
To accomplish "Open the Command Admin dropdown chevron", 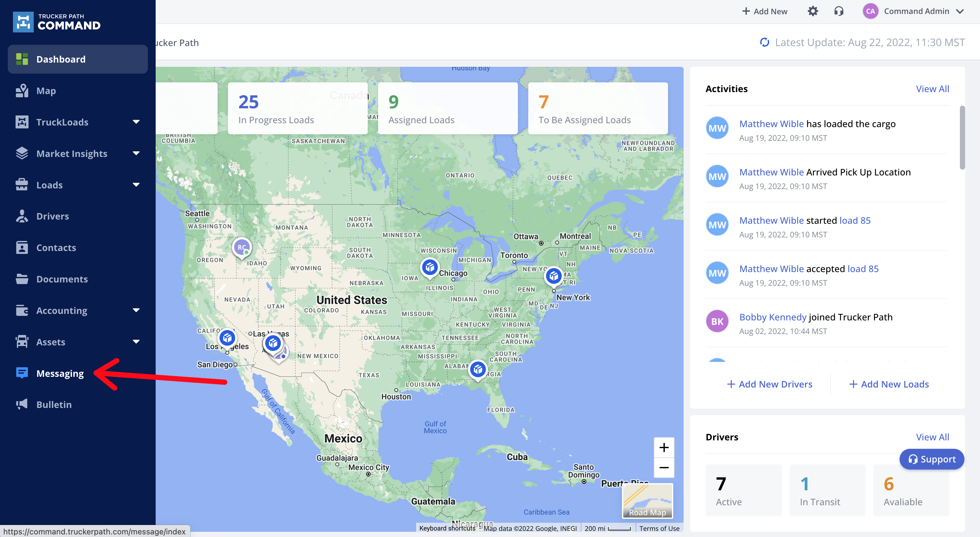I will tap(960, 11).
